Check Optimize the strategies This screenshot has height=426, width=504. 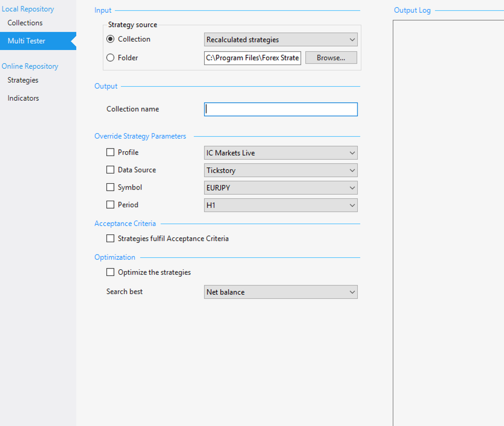(110, 272)
